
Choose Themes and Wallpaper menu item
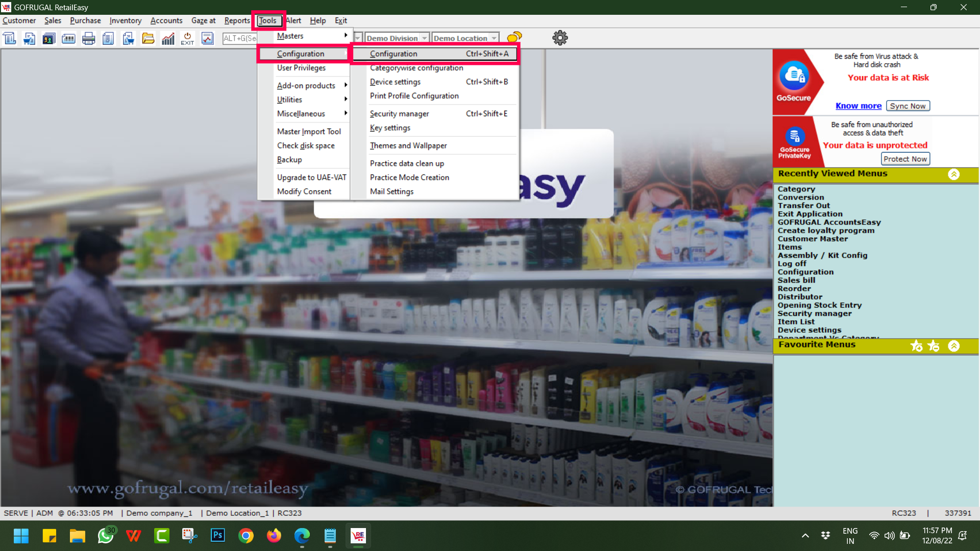pos(408,145)
